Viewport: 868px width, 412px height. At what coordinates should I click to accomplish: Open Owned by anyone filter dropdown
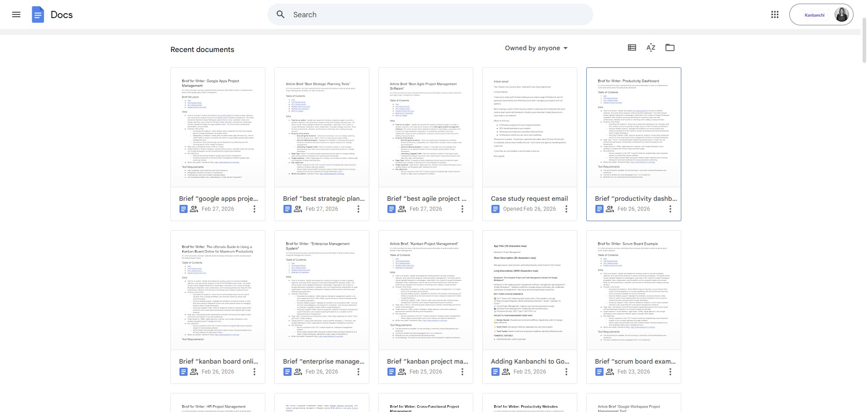[x=536, y=48]
